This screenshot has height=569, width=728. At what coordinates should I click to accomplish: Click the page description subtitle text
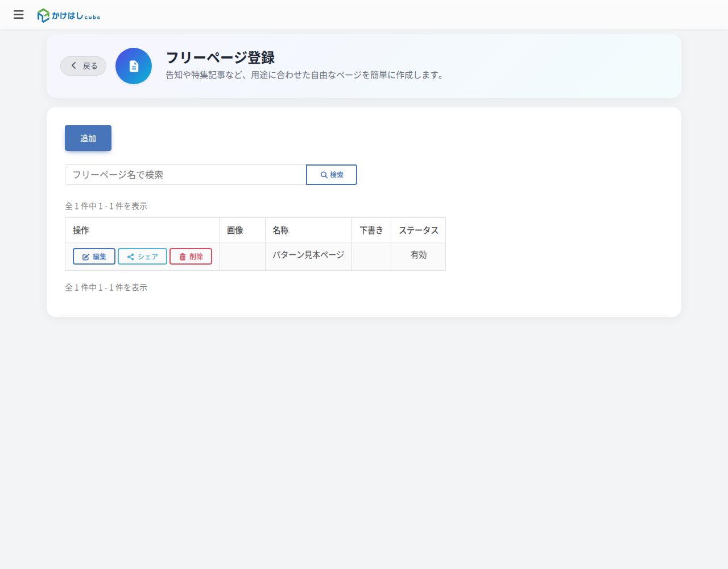pos(305,75)
